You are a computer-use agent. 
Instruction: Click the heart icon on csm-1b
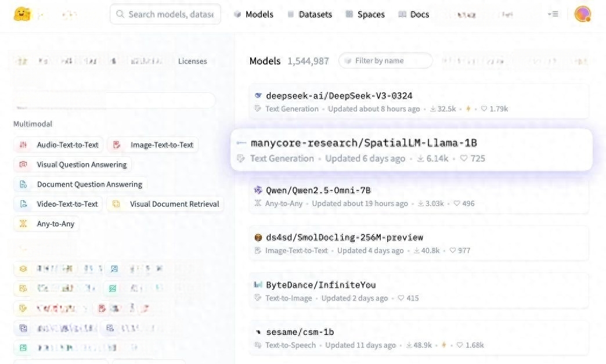pyautogui.click(x=460, y=345)
